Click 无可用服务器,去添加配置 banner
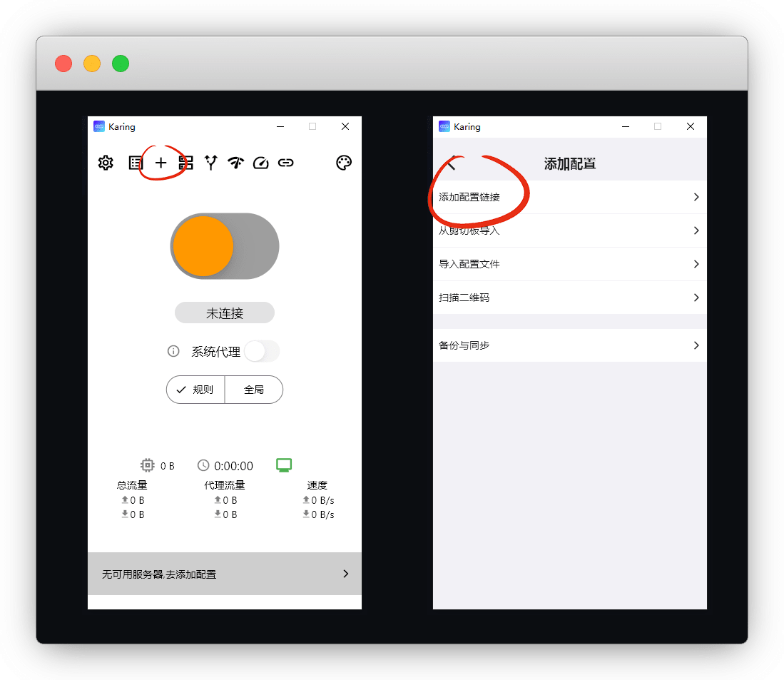 (224, 574)
